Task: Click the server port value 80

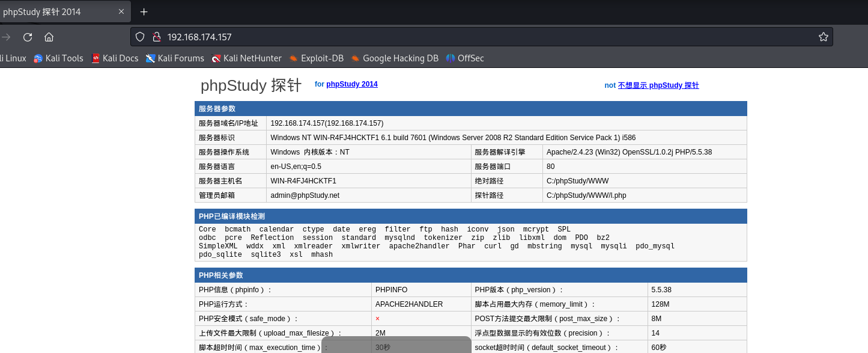Action: click(550, 167)
